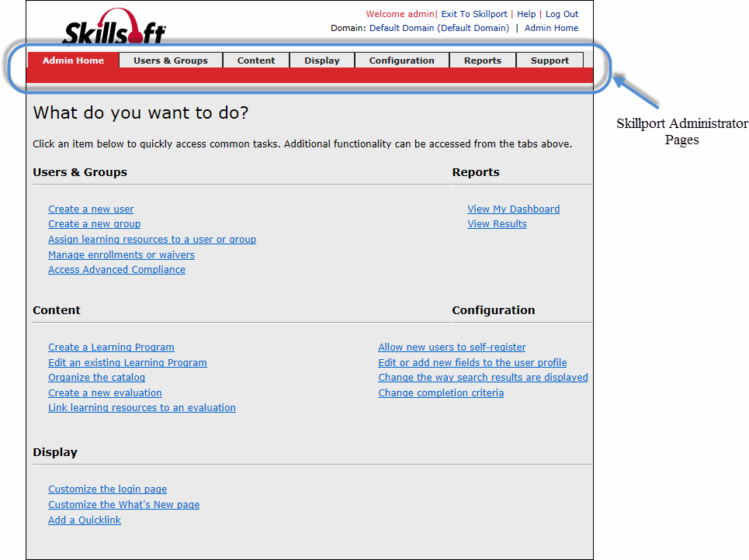Go to the Support tab
This screenshot has width=749, height=560.
coord(550,60)
